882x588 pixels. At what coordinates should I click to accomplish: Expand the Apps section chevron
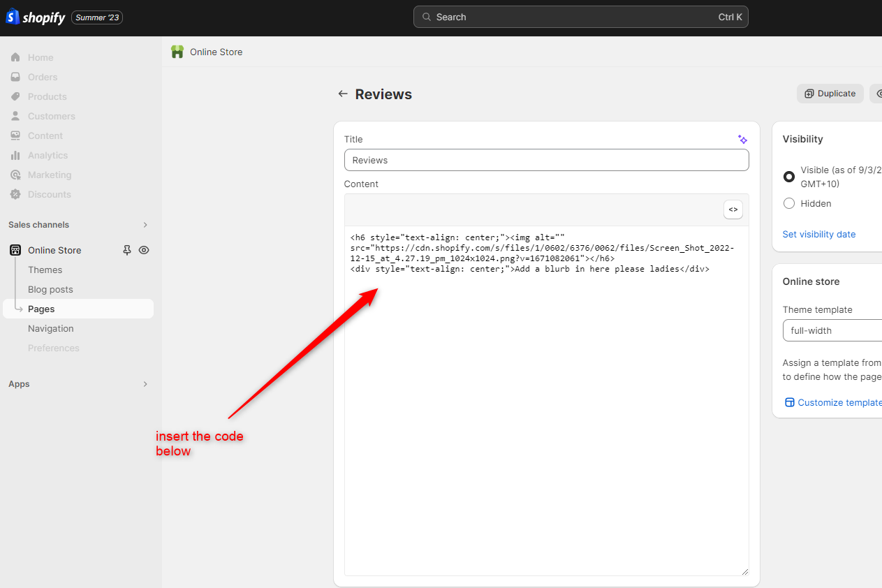(145, 384)
